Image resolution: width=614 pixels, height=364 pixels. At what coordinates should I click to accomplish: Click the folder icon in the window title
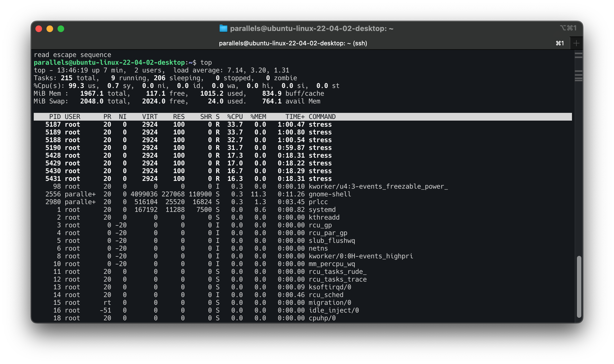tap(223, 28)
